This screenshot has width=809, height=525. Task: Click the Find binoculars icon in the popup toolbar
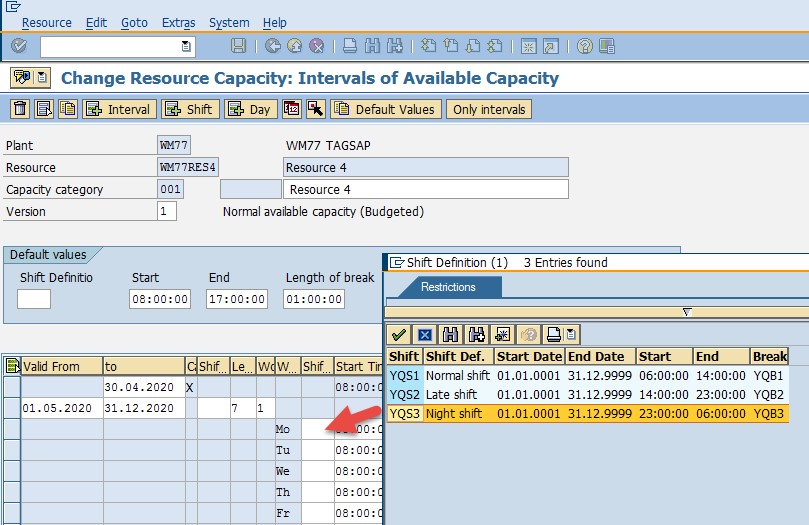(450, 335)
